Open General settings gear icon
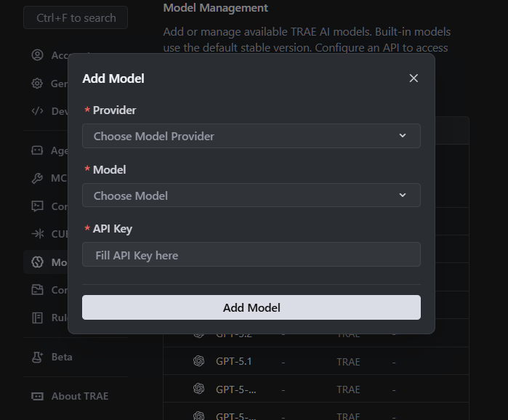Screen dimensions: 508x420 [x=37, y=84]
